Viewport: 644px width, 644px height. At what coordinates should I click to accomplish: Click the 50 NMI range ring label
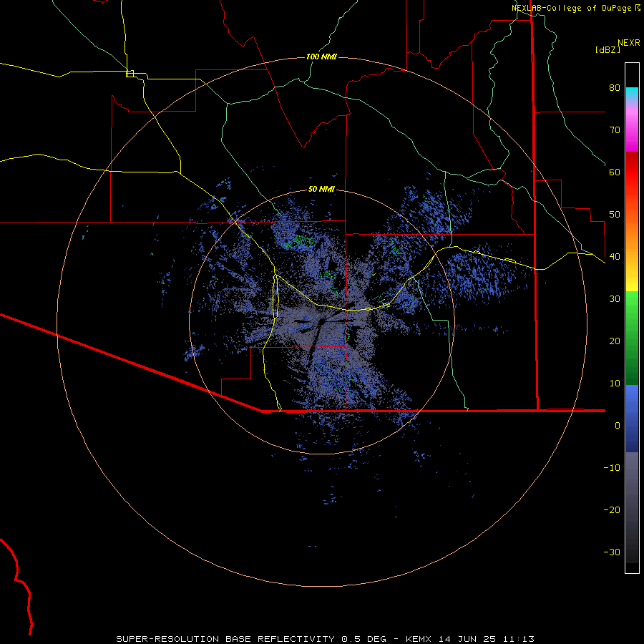click(321, 190)
